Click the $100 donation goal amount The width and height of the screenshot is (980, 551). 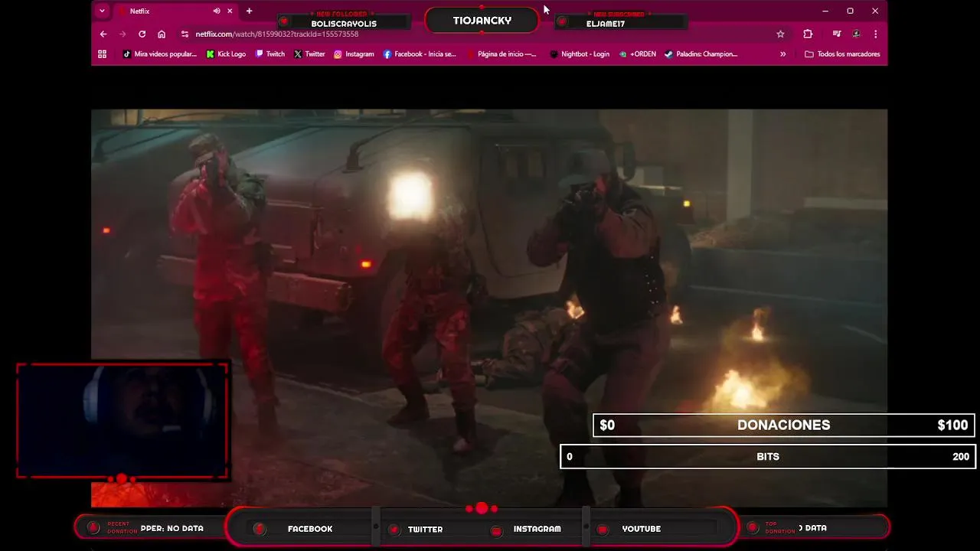click(952, 425)
